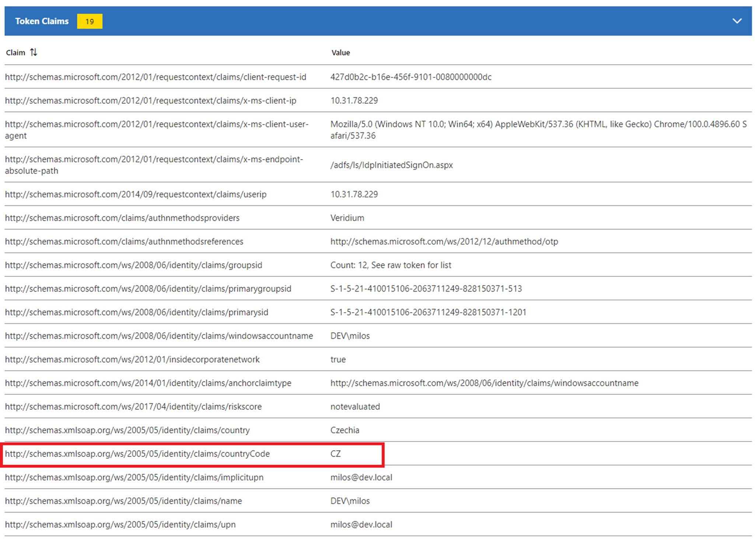Click the authmethod/otp value link
The width and height of the screenshot is (756, 539).
coord(444,242)
